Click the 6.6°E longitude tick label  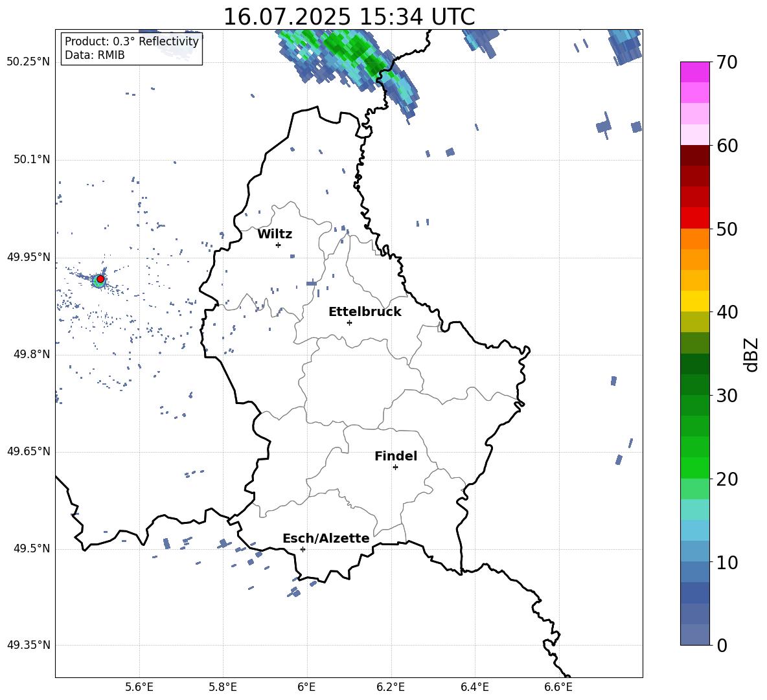pos(558,687)
